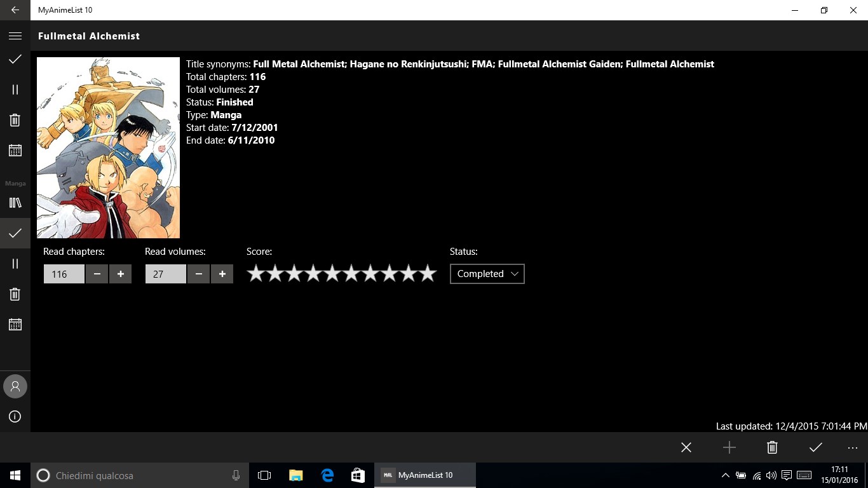Show the app info icon

(15, 417)
